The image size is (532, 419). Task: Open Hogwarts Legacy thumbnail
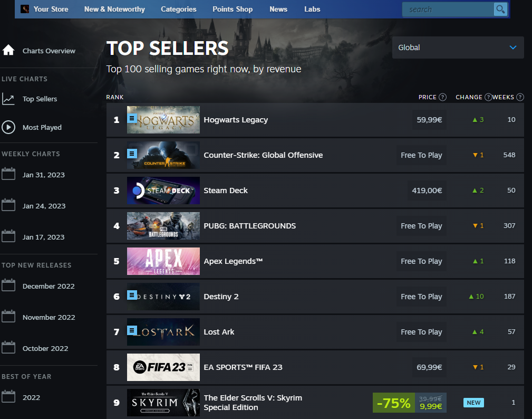(x=163, y=119)
